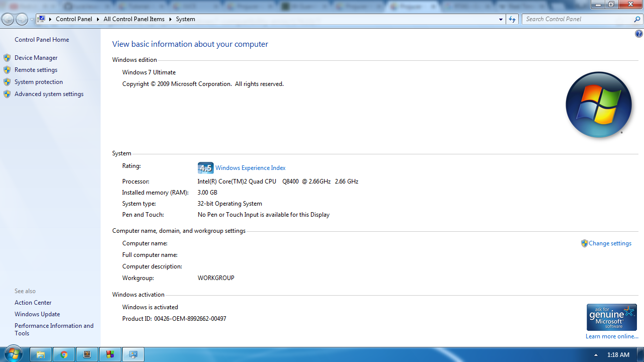Click the 32-bit Operating System value
Image resolution: width=644 pixels, height=362 pixels.
click(x=230, y=204)
